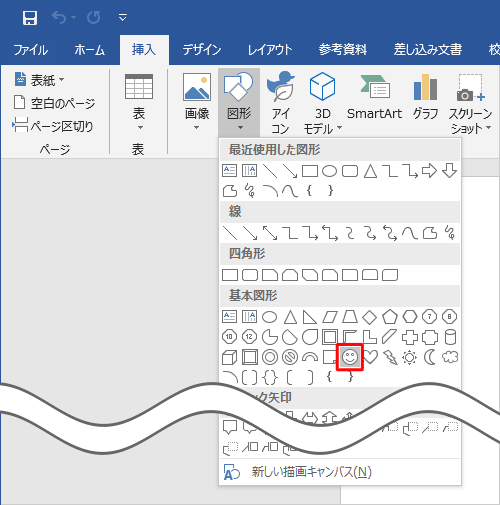Select the octagon shape labeled 8

450,317
